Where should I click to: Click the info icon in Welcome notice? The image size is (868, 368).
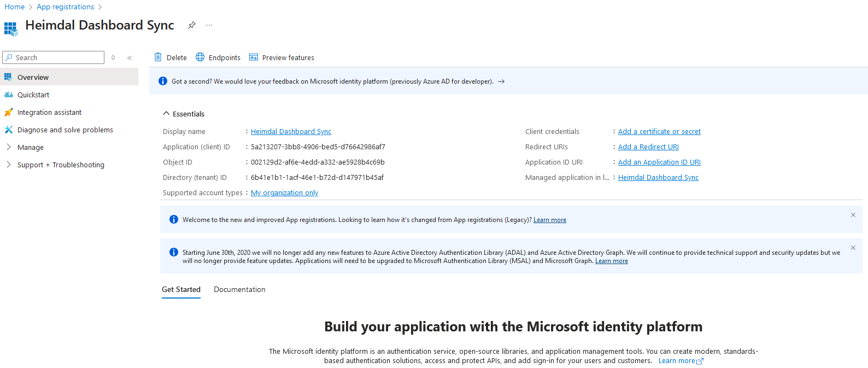pyautogui.click(x=174, y=219)
